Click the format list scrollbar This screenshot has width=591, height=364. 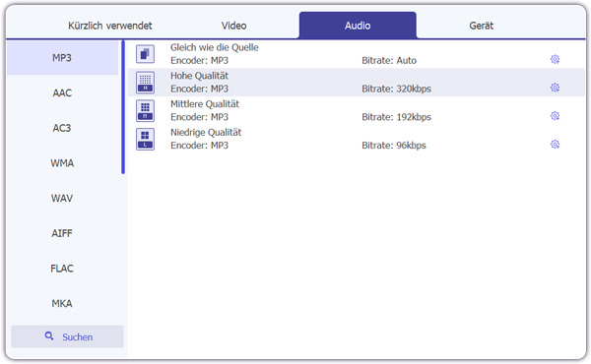pyautogui.click(x=123, y=107)
